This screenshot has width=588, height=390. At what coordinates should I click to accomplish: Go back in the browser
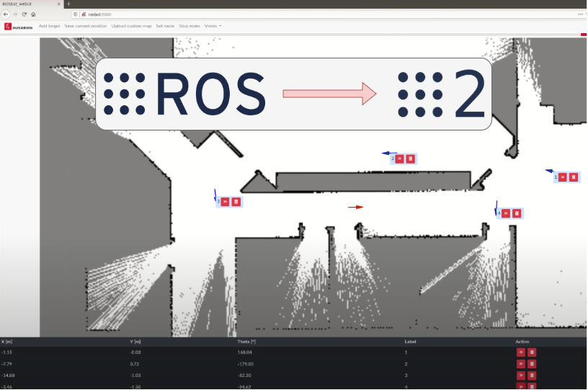pos(6,14)
